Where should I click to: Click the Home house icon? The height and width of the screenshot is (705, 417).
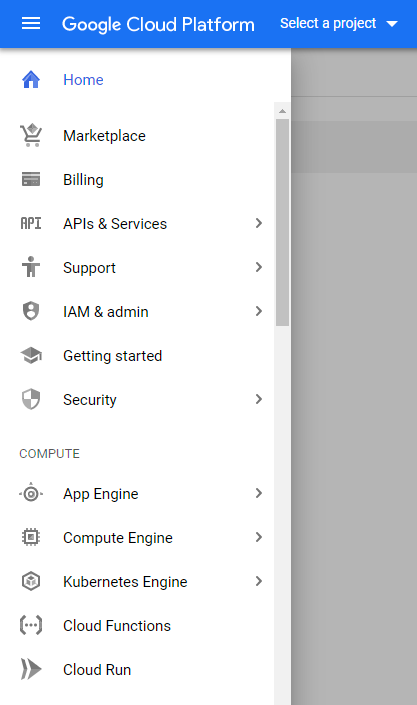click(31, 80)
